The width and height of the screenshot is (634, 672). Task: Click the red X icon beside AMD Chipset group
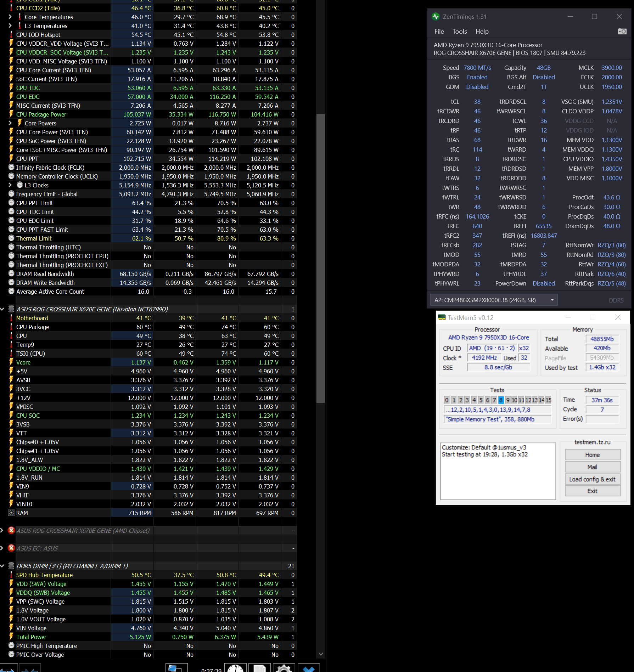[11, 530]
